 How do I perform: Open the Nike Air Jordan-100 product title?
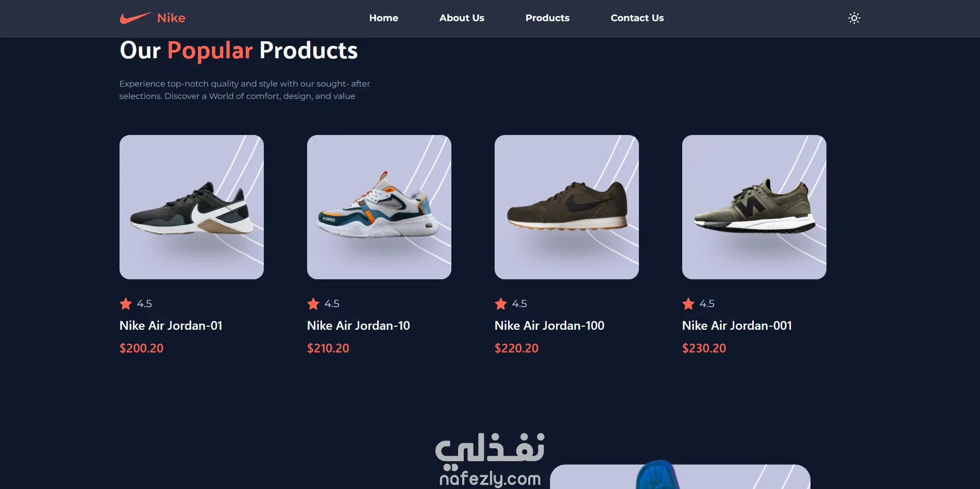point(549,326)
